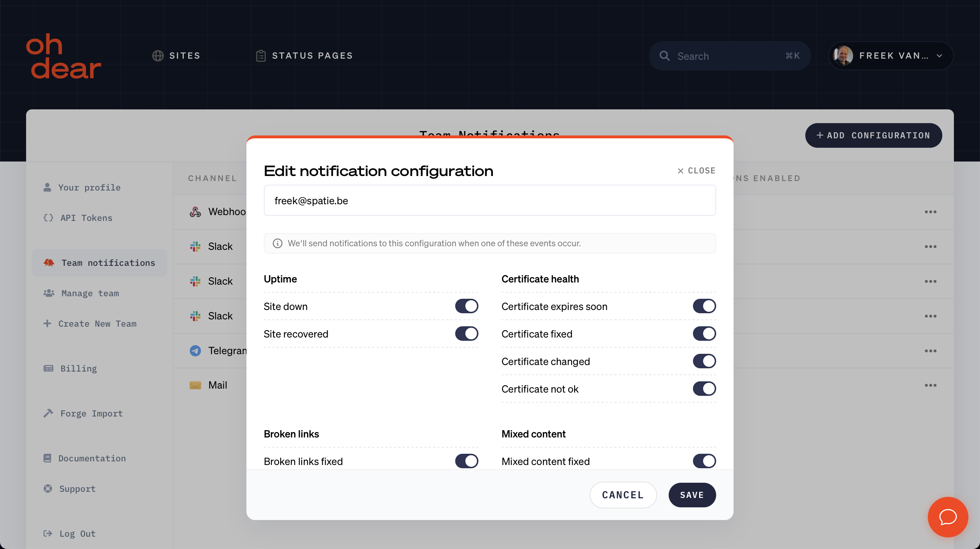Click the email input field
The height and width of the screenshot is (549, 980).
click(x=490, y=200)
